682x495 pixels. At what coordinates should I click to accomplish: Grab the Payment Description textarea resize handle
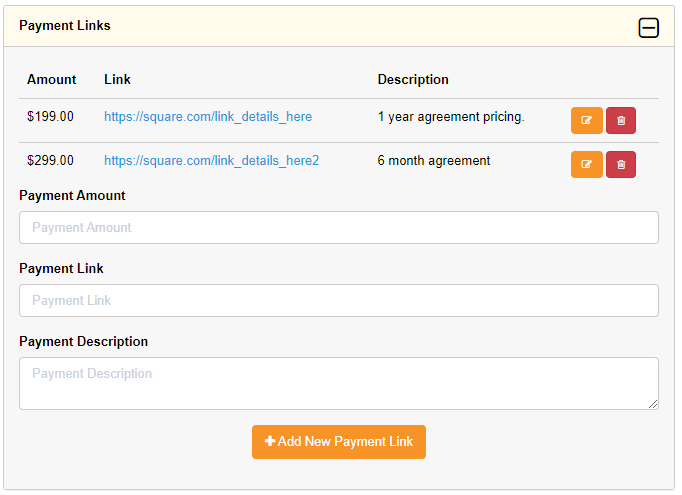pyautogui.click(x=653, y=404)
